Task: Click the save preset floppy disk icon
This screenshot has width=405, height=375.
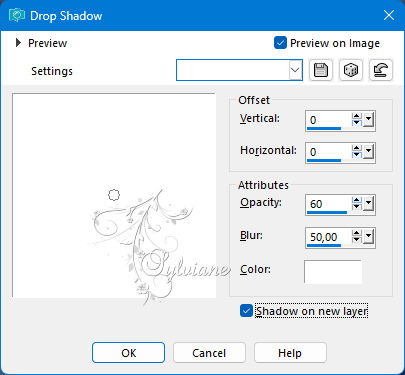Action: (x=321, y=70)
